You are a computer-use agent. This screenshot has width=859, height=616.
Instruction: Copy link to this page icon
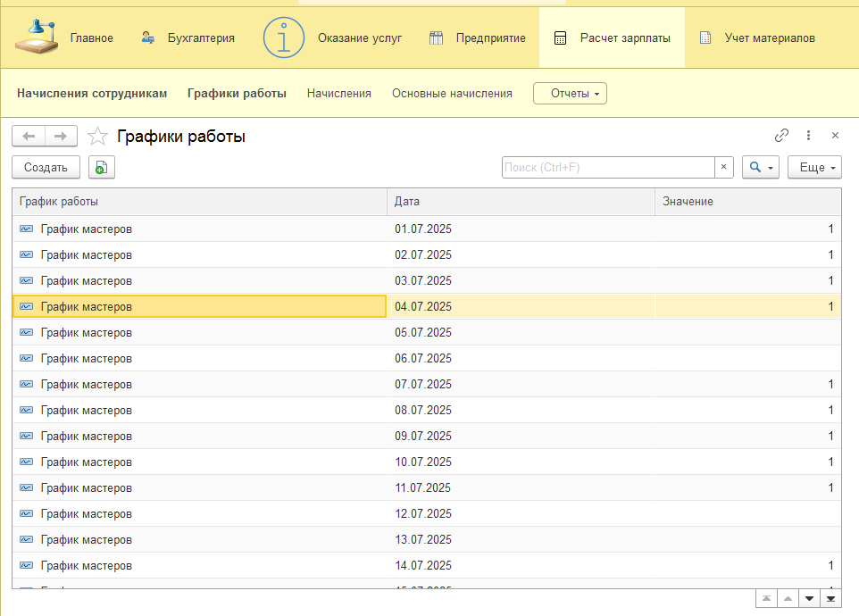click(781, 136)
